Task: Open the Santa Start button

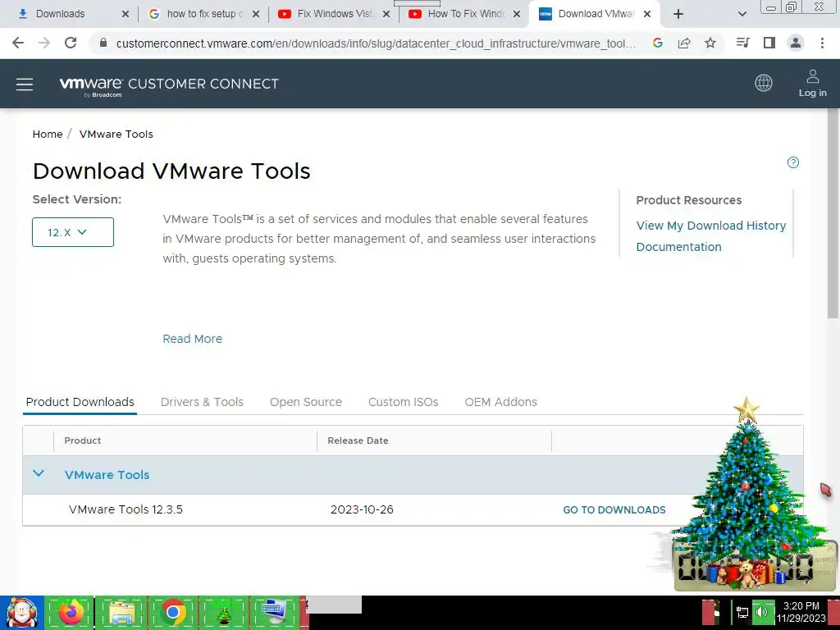Action: pos(21,613)
